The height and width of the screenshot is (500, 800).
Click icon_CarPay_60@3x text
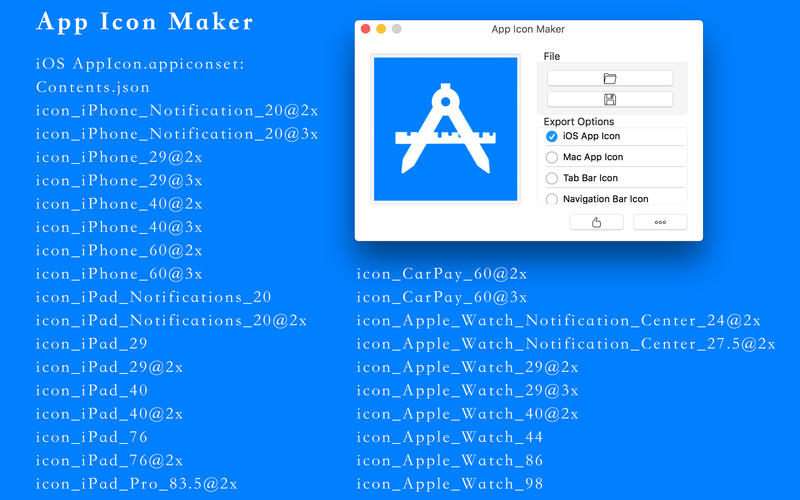tap(442, 297)
